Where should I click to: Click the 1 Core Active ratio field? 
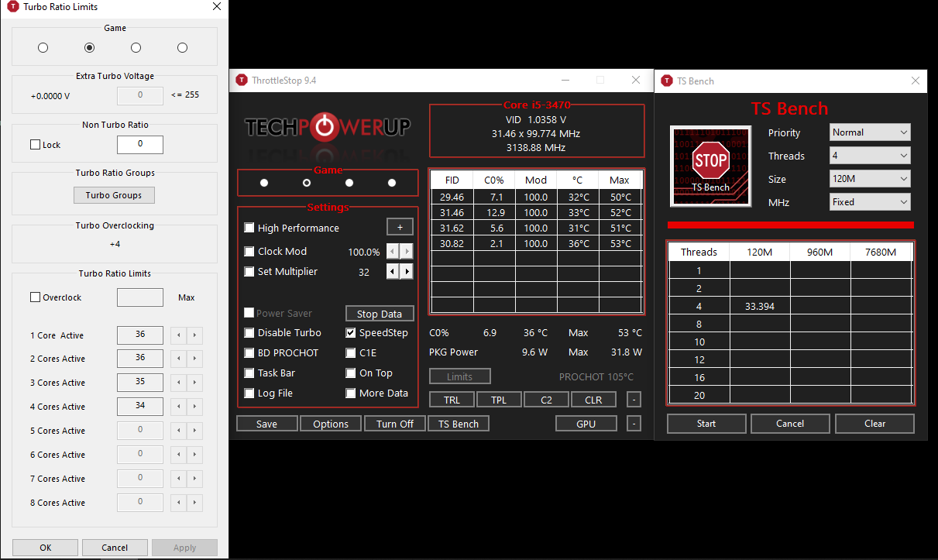pyautogui.click(x=140, y=335)
